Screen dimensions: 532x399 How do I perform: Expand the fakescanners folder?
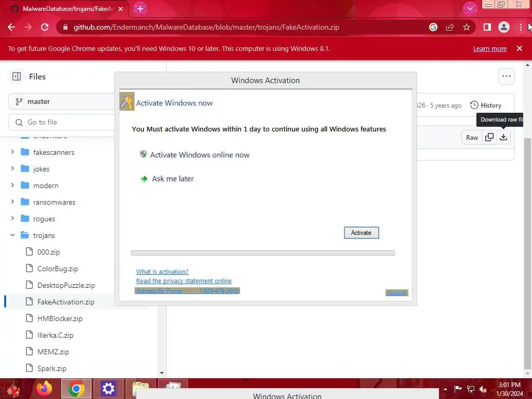tap(12, 152)
